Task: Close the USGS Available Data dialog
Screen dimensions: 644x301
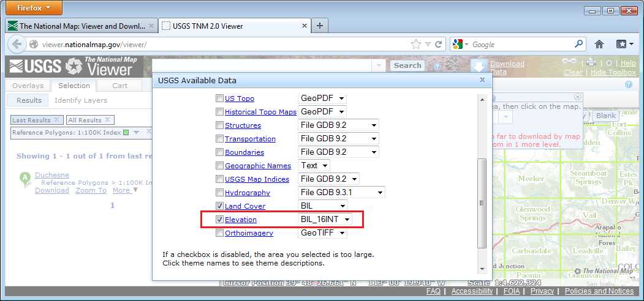Action: [482, 80]
